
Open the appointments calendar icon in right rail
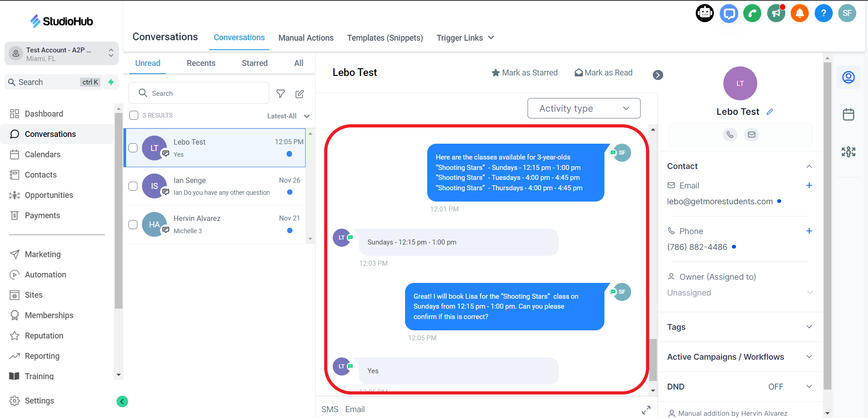[x=849, y=114]
